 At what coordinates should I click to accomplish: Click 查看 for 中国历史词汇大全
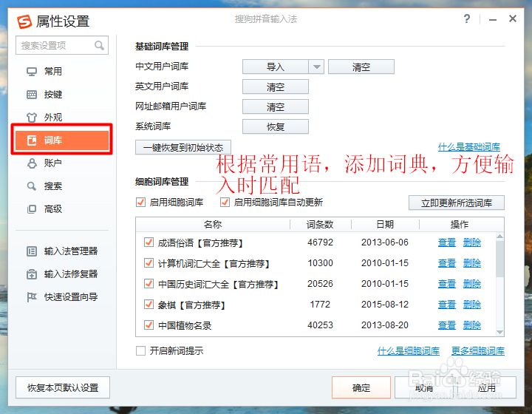(447, 284)
